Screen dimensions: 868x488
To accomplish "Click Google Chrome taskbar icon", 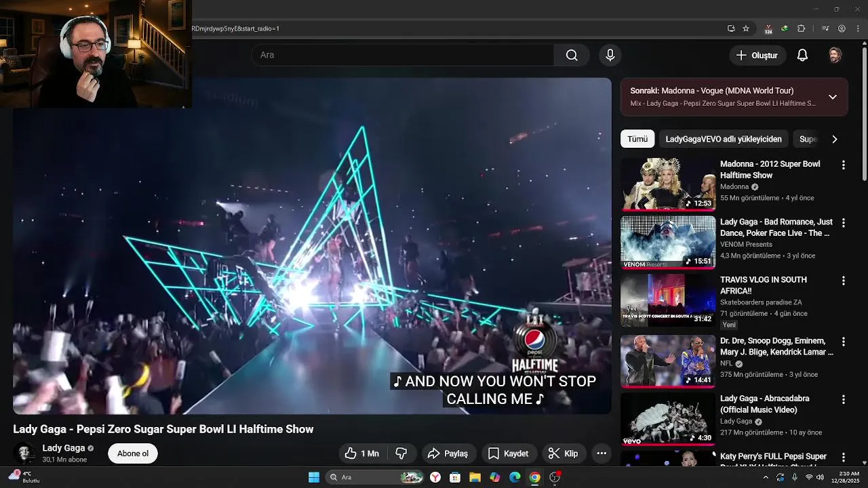I will [x=534, y=477].
